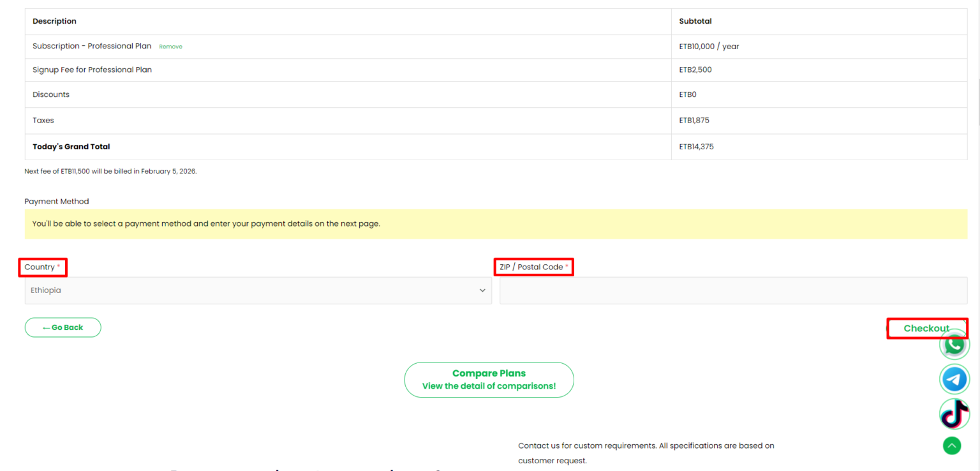Focus the ZIP / Postal Code field
The width and height of the screenshot is (980, 471).
pyautogui.click(x=733, y=290)
